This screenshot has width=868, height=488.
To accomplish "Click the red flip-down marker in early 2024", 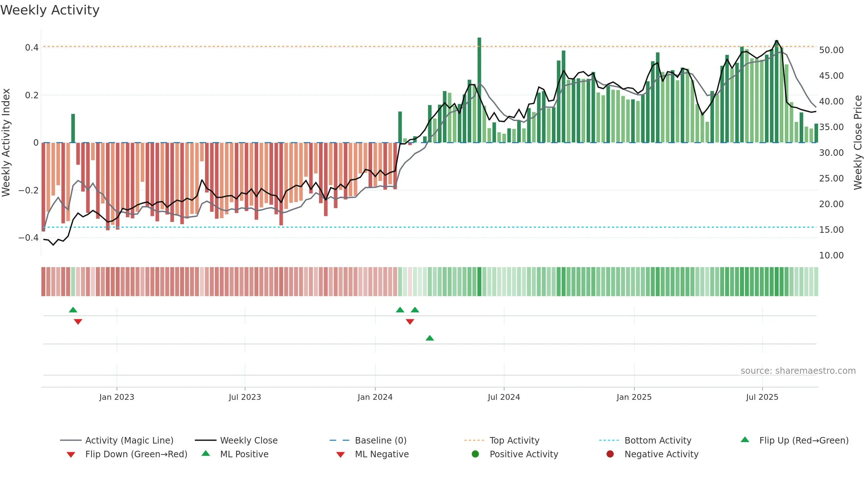I will point(410,322).
